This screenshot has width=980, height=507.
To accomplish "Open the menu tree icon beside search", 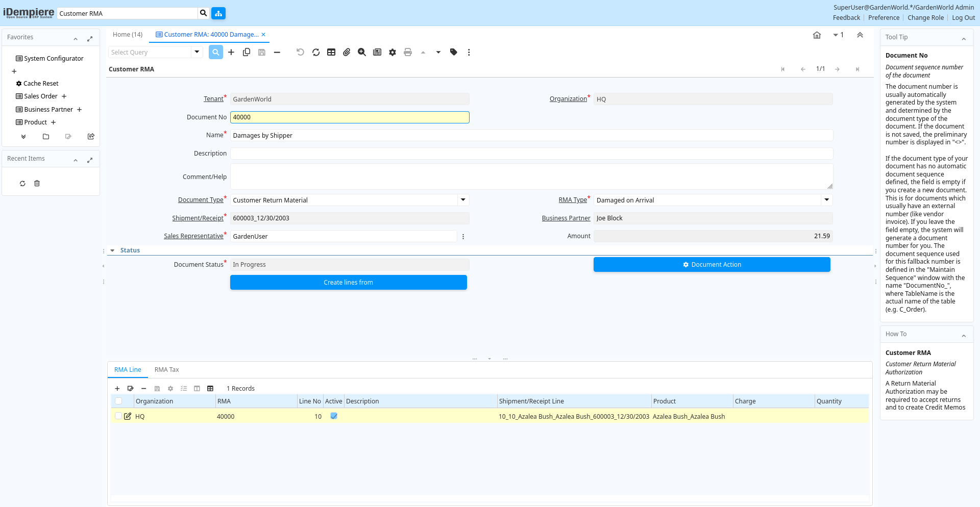I will click(218, 13).
